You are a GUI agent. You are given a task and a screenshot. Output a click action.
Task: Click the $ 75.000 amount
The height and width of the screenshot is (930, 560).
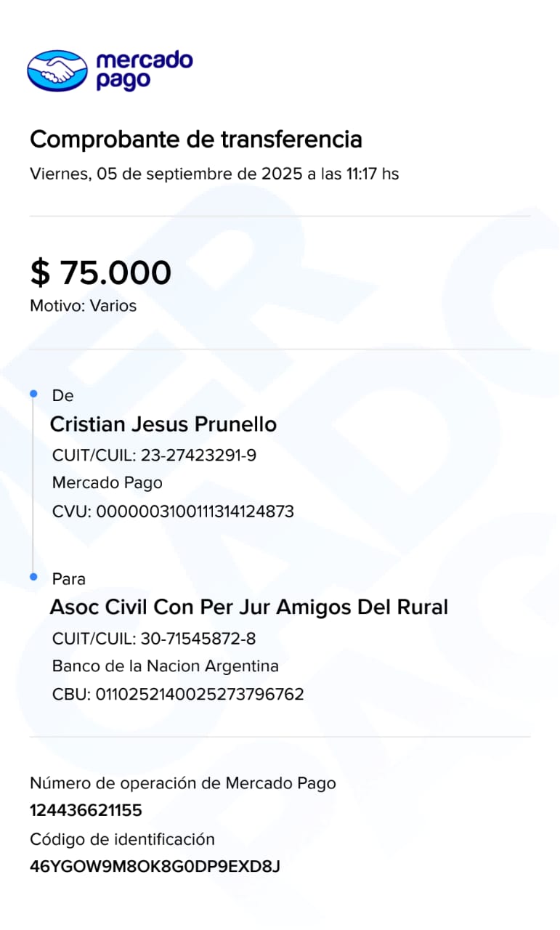point(100,272)
